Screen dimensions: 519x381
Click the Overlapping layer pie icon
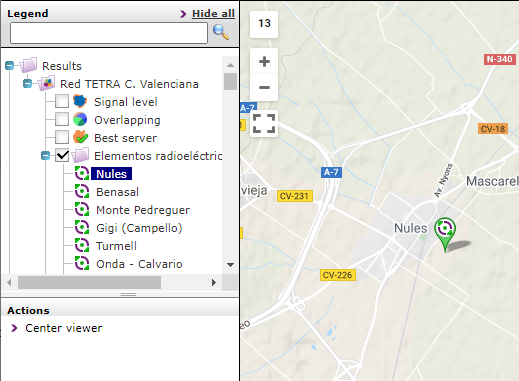pyautogui.click(x=80, y=119)
